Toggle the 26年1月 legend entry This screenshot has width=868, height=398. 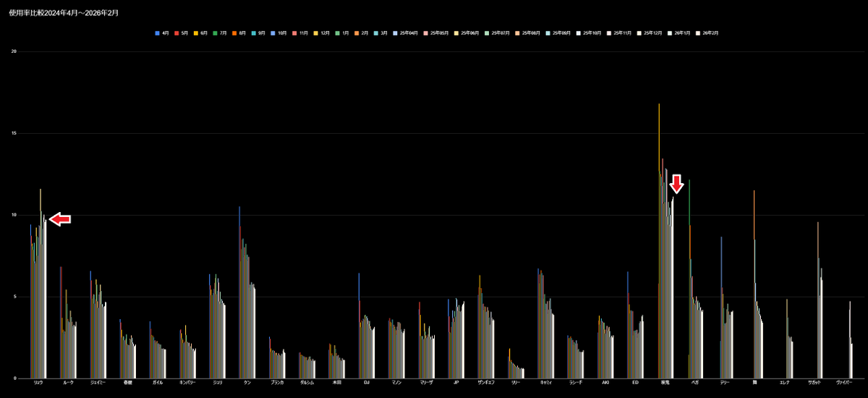(x=678, y=33)
